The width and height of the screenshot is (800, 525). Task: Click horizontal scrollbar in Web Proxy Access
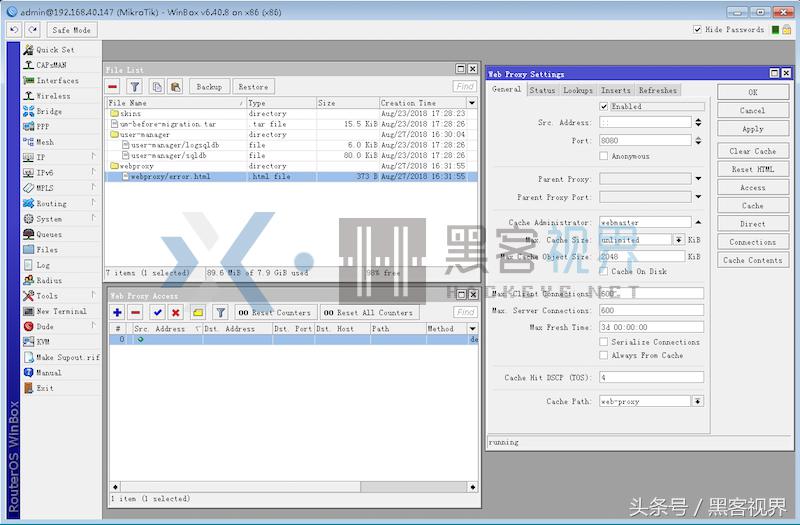294,487
